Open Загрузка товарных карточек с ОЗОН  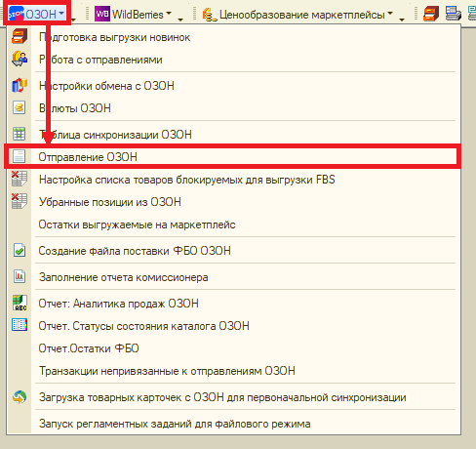[234, 397]
